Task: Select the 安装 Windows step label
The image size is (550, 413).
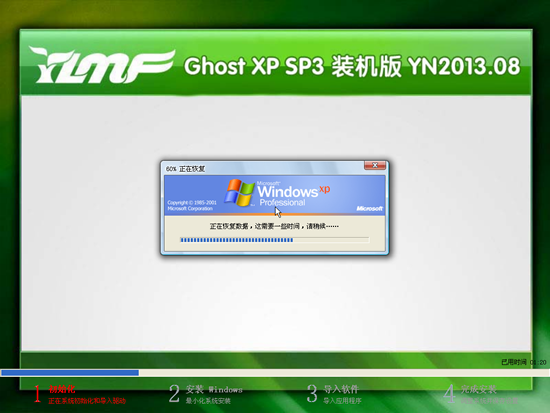Action: (x=214, y=389)
